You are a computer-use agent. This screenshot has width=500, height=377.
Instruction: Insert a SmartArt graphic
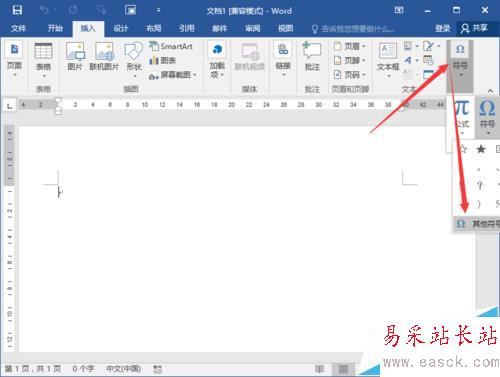click(x=171, y=46)
